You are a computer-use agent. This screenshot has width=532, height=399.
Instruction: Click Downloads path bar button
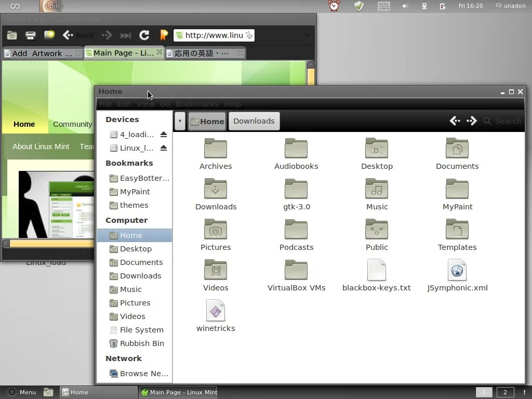pos(254,121)
